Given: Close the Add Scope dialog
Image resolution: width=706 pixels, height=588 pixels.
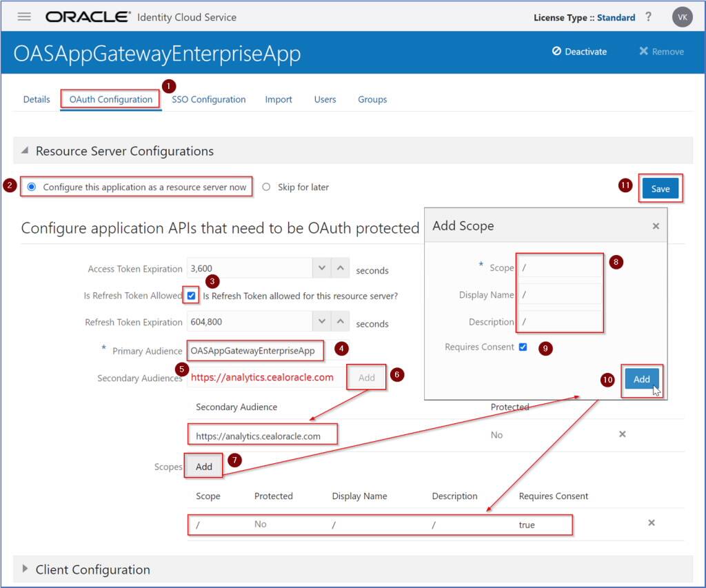Looking at the screenshot, I should tap(656, 225).
